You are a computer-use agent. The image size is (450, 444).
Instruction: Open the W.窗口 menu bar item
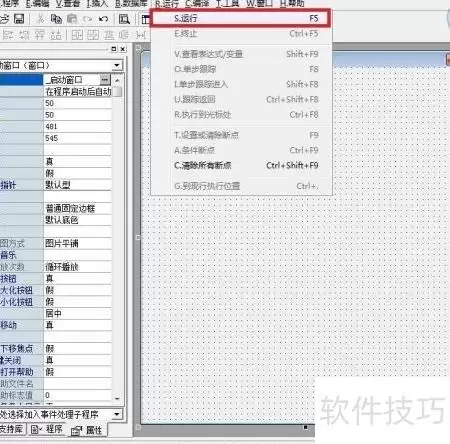point(260,4)
